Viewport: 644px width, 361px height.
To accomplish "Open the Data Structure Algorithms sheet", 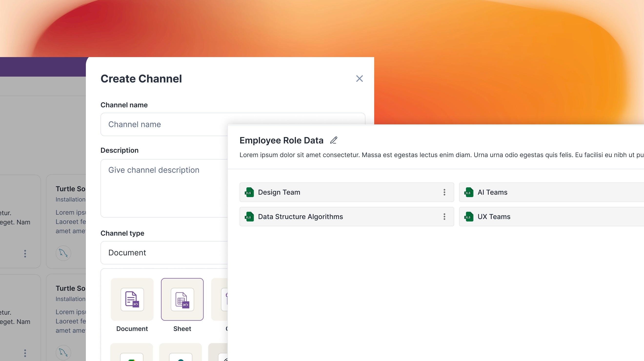I will [346, 217].
